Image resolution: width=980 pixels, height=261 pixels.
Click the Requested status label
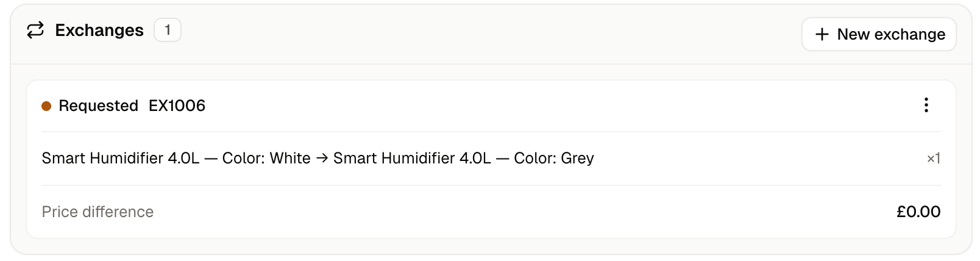pos(98,105)
